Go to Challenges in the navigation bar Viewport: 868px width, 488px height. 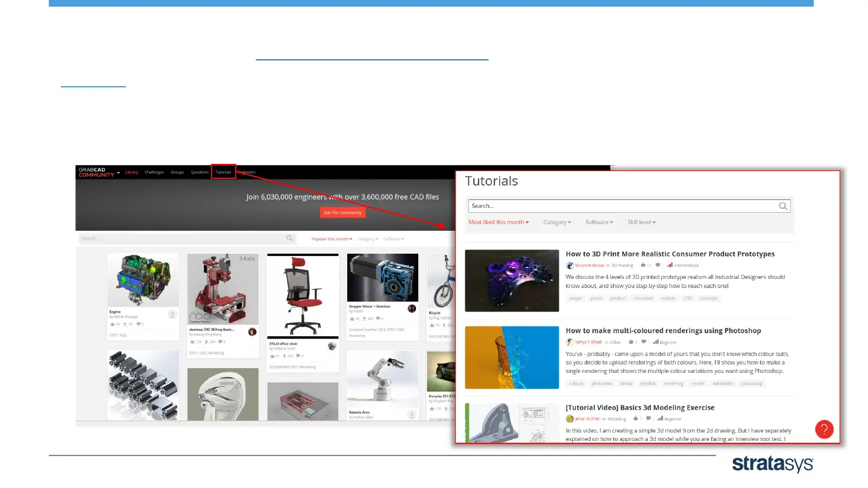[x=154, y=172]
